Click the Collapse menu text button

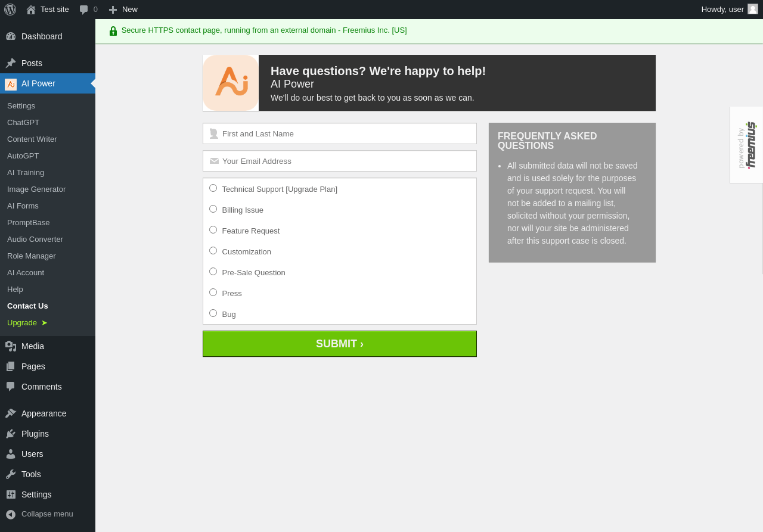click(47, 514)
